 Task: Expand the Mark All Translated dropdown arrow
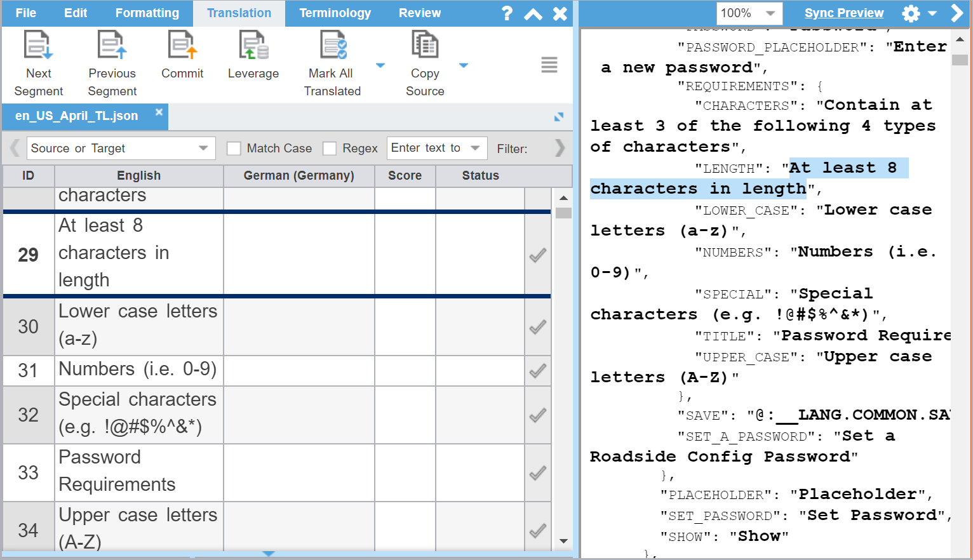tap(380, 65)
